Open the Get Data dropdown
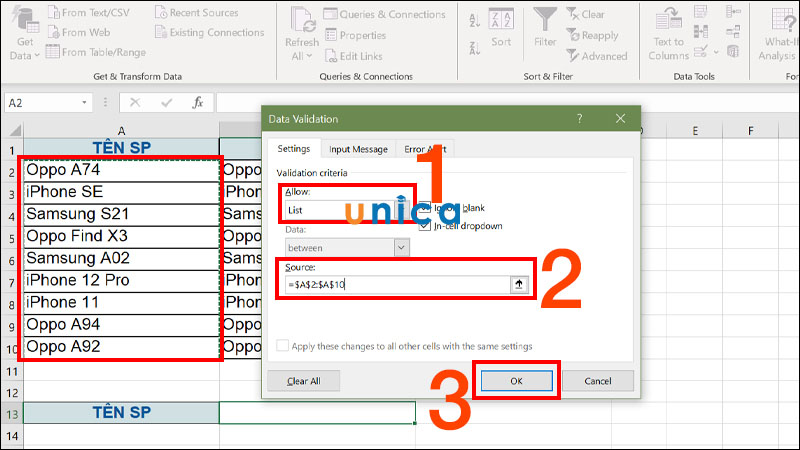800x450 pixels. (24, 34)
